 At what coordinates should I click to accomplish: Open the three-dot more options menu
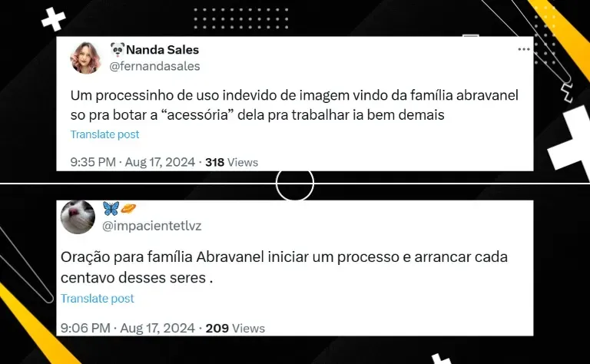coord(524,49)
